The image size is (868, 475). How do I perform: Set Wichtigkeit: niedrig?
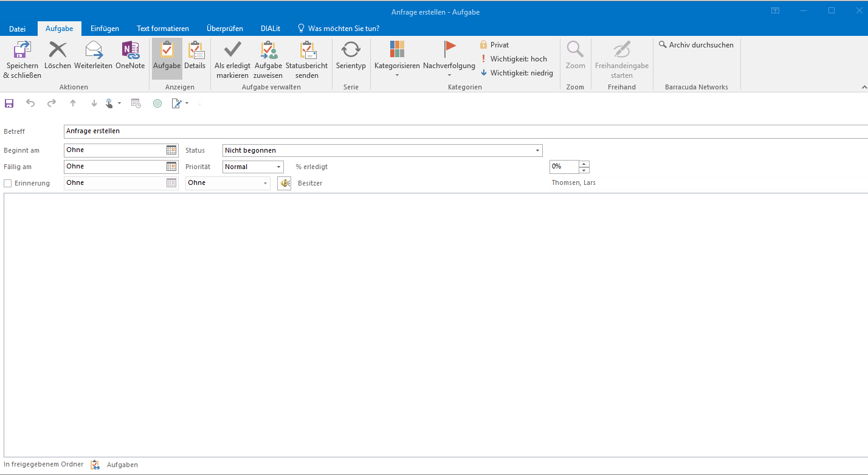click(x=517, y=73)
